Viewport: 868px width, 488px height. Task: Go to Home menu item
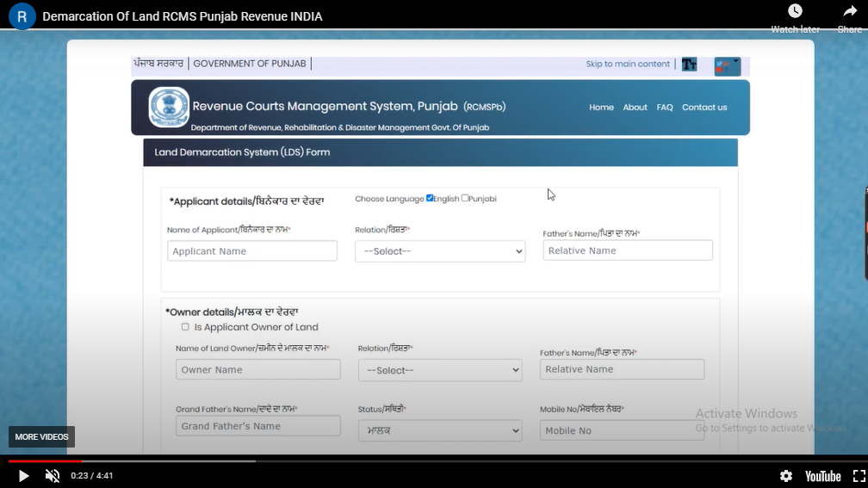pos(601,108)
